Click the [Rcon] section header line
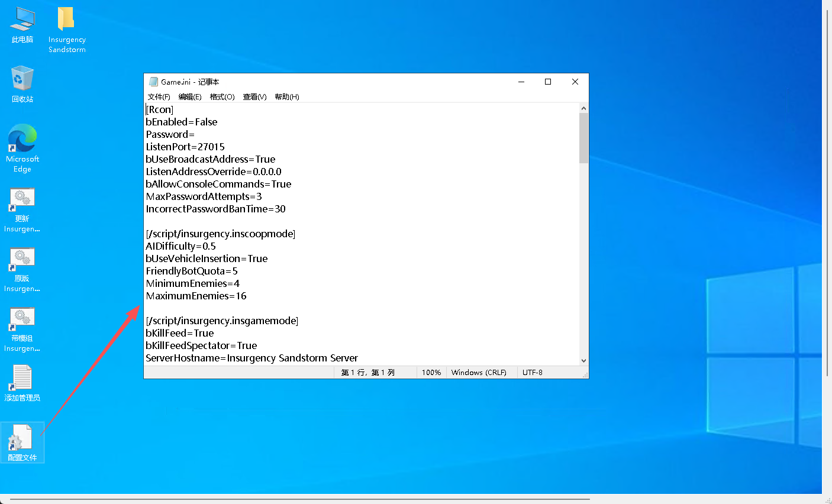Image resolution: width=832 pixels, height=504 pixels. (x=160, y=109)
